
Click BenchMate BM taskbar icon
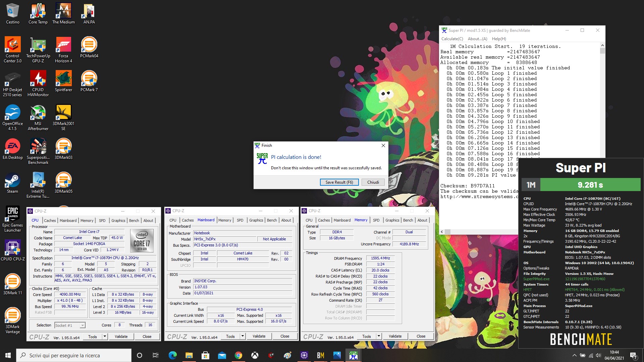coord(320,355)
